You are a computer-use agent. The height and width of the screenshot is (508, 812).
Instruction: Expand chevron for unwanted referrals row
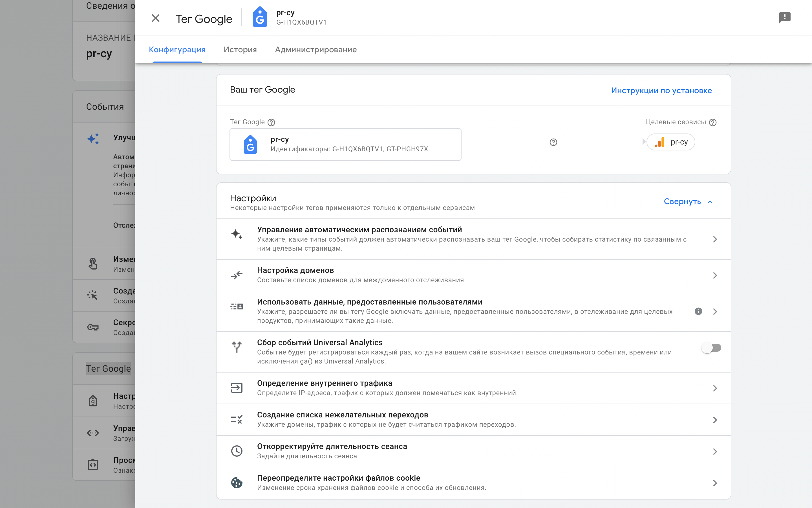pyautogui.click(x=715, y=420)
